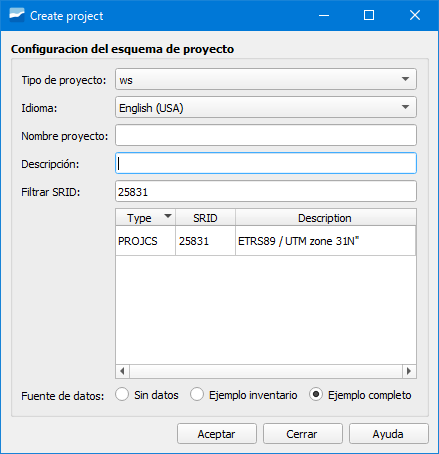
Task: Click the scroll right arrow of the table
Action: click(x=409, y=371)
